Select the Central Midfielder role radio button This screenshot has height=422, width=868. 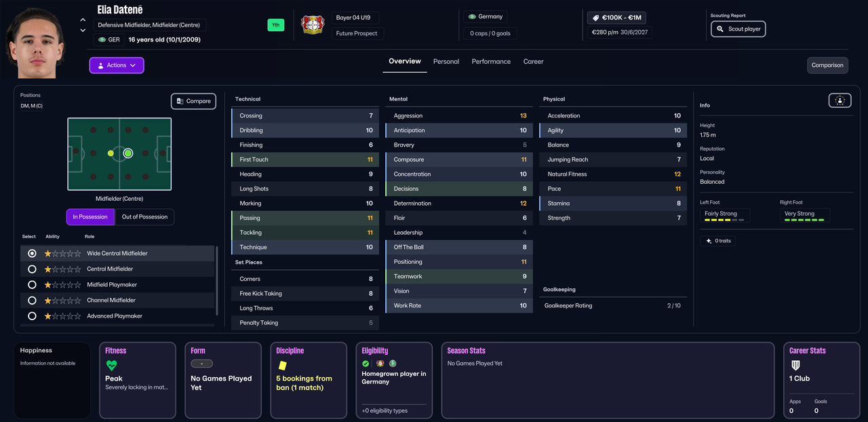(x=32, y=269)
